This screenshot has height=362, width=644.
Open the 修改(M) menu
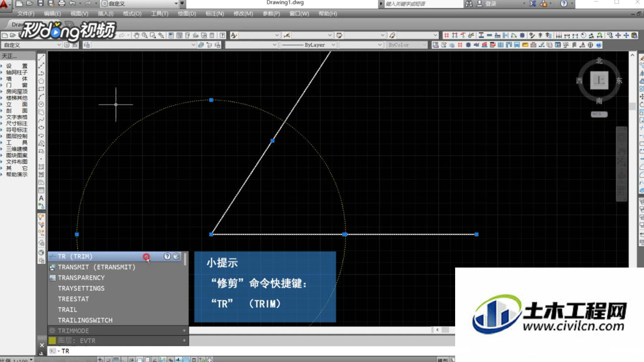click(243, 14)
